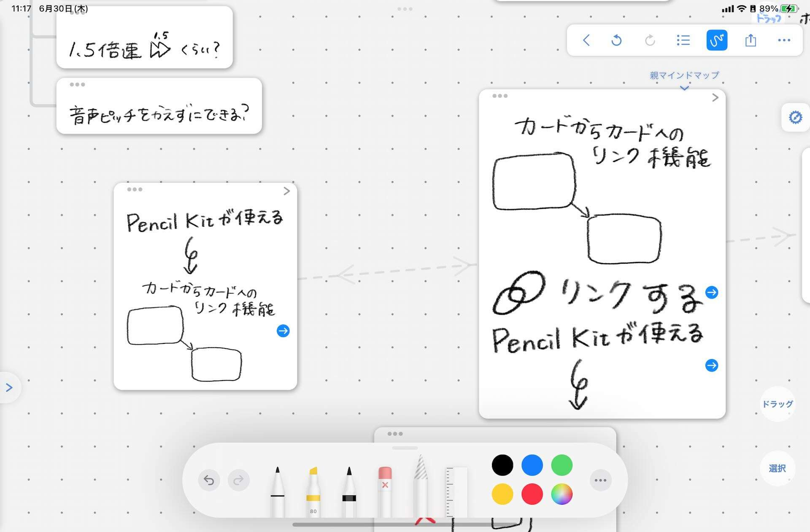Undo last stroke in the pencil tool palette
The height and width of the screenshot is (532, 810).
pyautogui.click(x=209, y=480)
